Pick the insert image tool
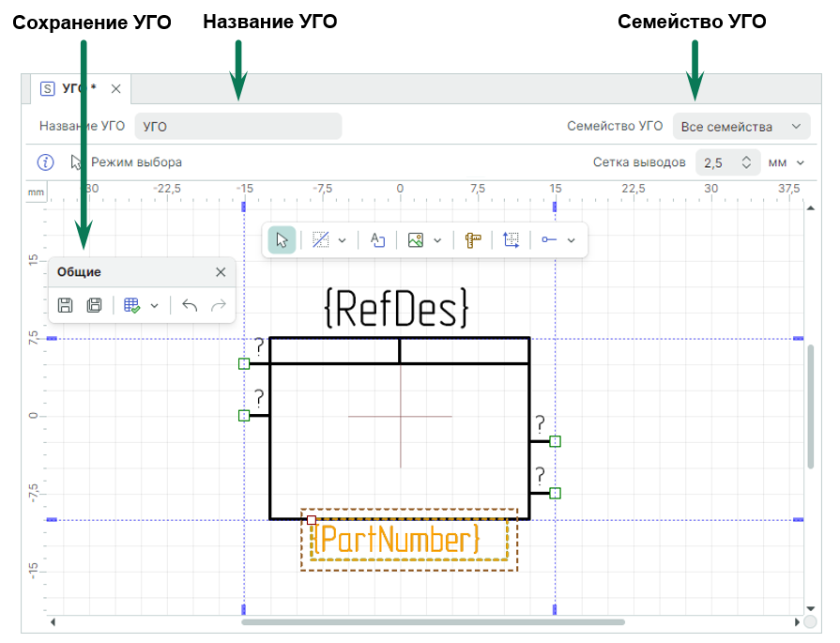 click(416, 240)
